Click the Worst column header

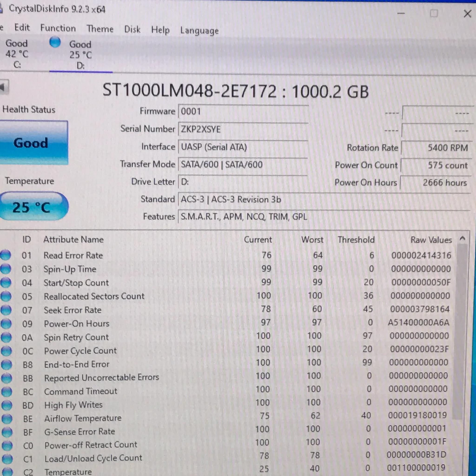312,240
